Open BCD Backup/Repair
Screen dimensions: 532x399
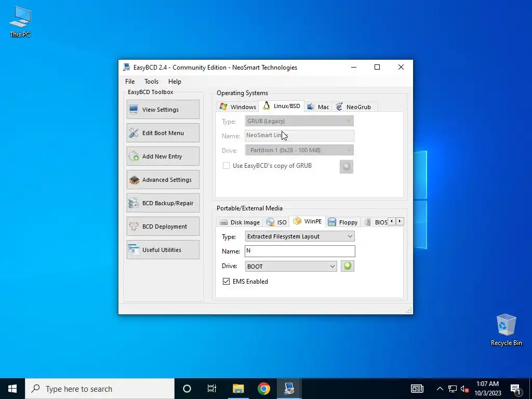click(163, 203)
